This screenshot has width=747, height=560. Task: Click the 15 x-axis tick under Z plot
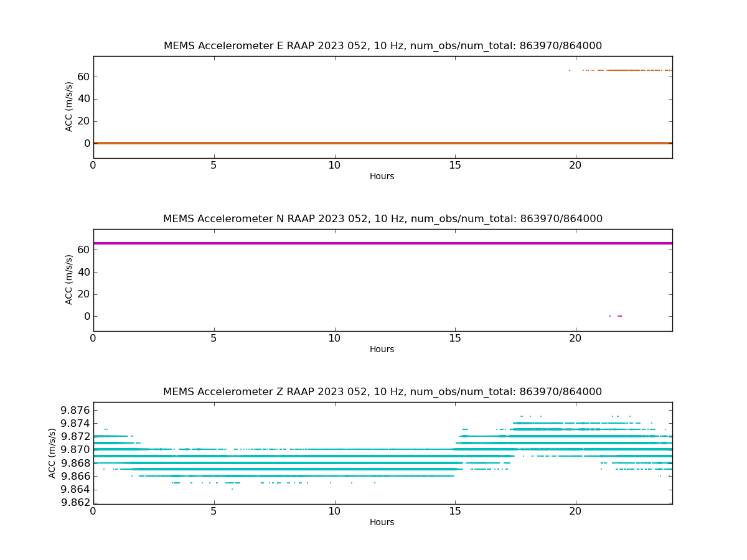tap(455, 511)
